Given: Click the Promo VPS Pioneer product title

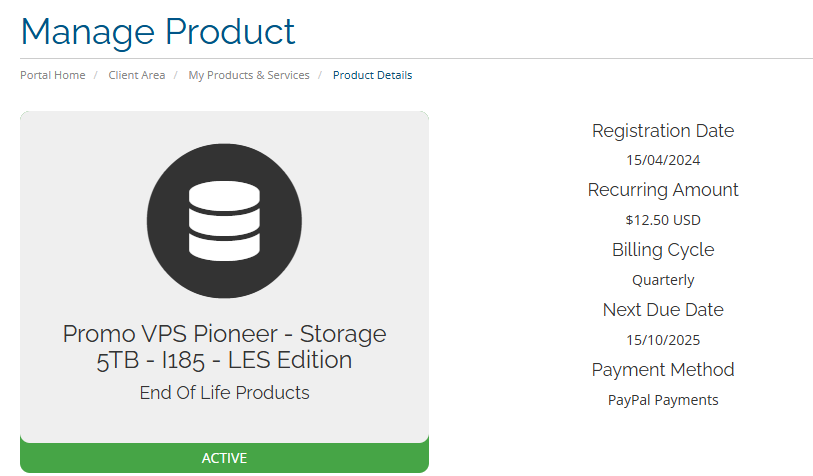Looking at the screenshot, I should 225,346.
